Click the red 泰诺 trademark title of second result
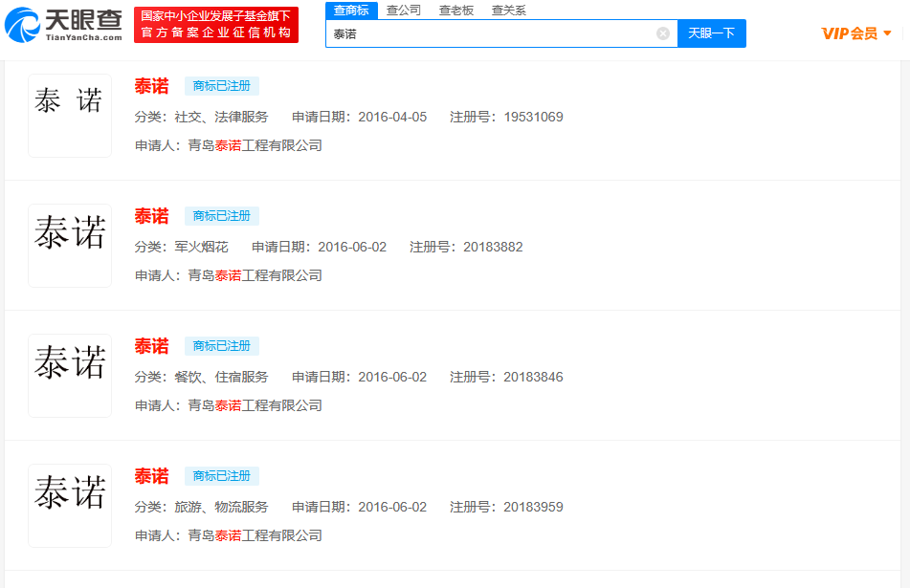910x588 pixels. [151, 216]
